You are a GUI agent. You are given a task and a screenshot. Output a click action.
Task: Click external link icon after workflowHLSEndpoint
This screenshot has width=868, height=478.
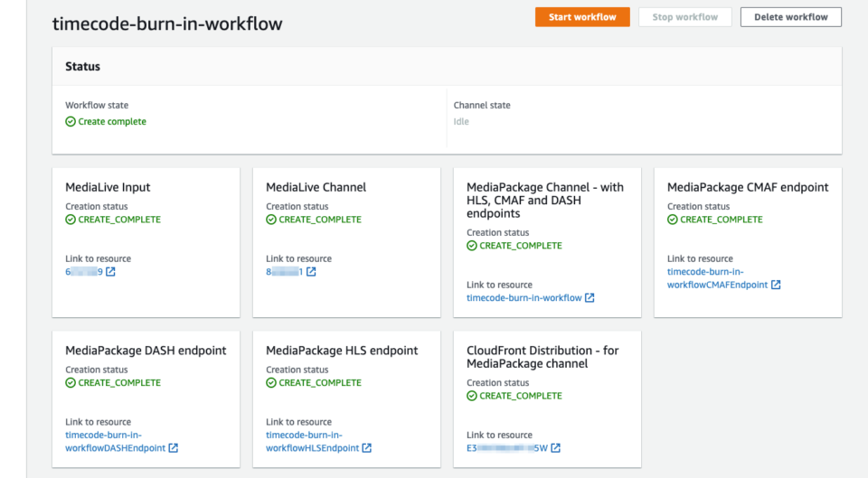click(x=366, y=448)
